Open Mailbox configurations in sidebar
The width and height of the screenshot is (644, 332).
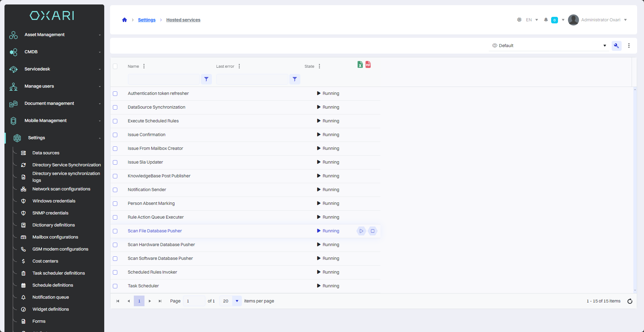(55, 237)
